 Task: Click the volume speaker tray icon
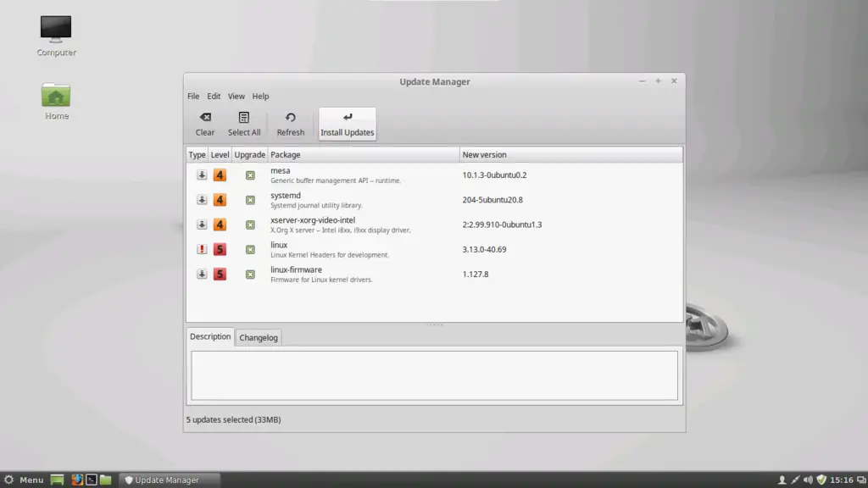pos(808,480)
